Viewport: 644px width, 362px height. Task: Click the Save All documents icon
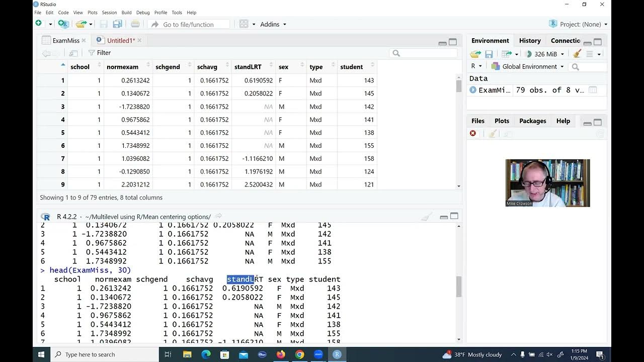(x=118, y=24)
